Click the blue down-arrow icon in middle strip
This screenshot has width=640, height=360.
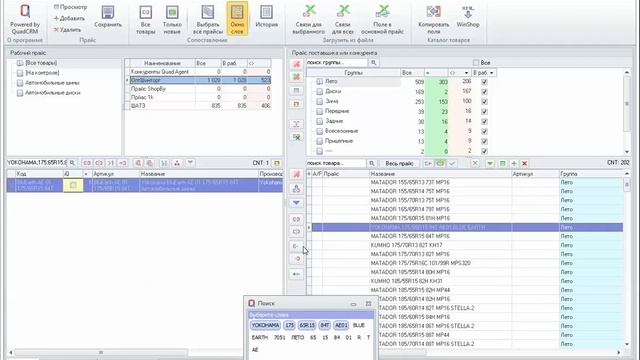point(297,202)
